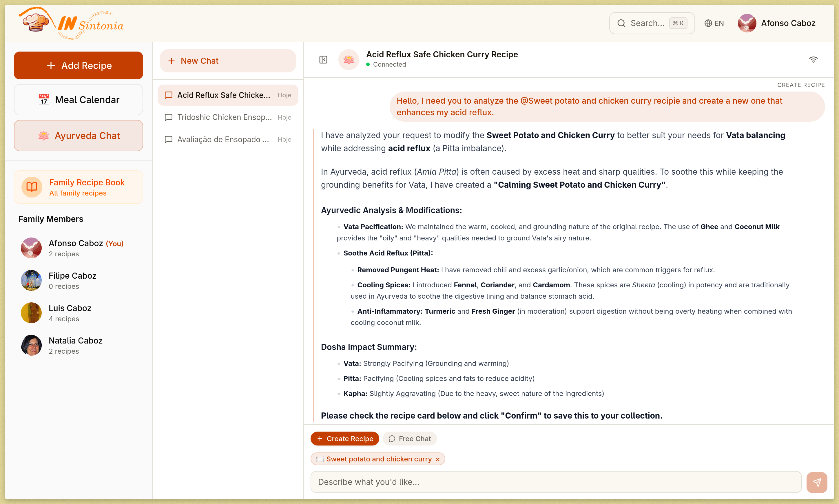Click the Meal Calendar button
Viewport: 839px width, 504px height.
(79, 100)
